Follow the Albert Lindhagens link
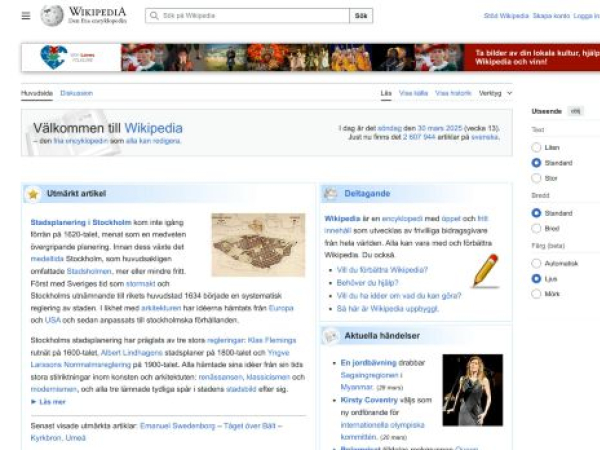This screenshot has width=600, height=450. coord(131,352)
